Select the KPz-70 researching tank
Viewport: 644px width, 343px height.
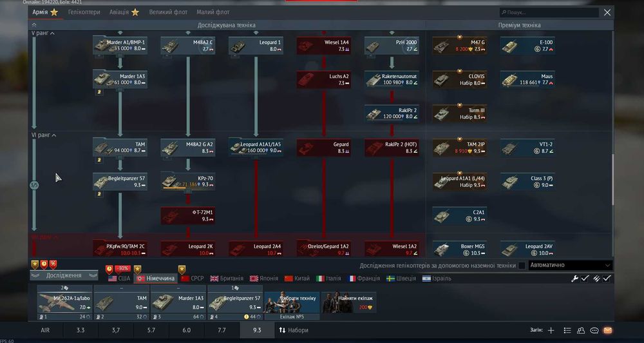pyautogui.click(x=187, y=181)
